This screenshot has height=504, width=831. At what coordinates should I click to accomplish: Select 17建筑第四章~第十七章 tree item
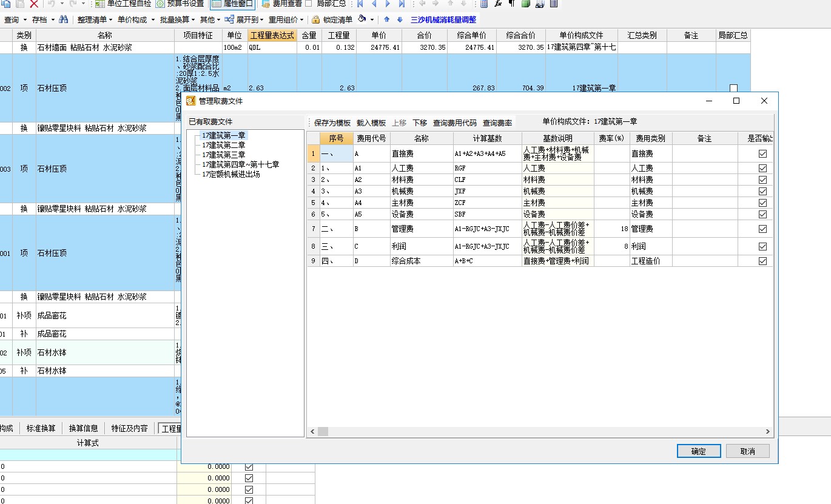(241, 164)
